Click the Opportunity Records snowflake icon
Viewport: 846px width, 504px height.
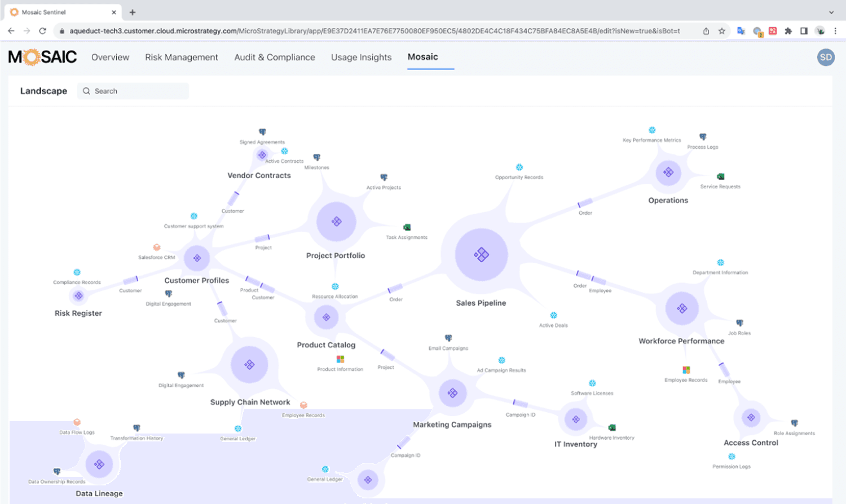coord(519,167)
